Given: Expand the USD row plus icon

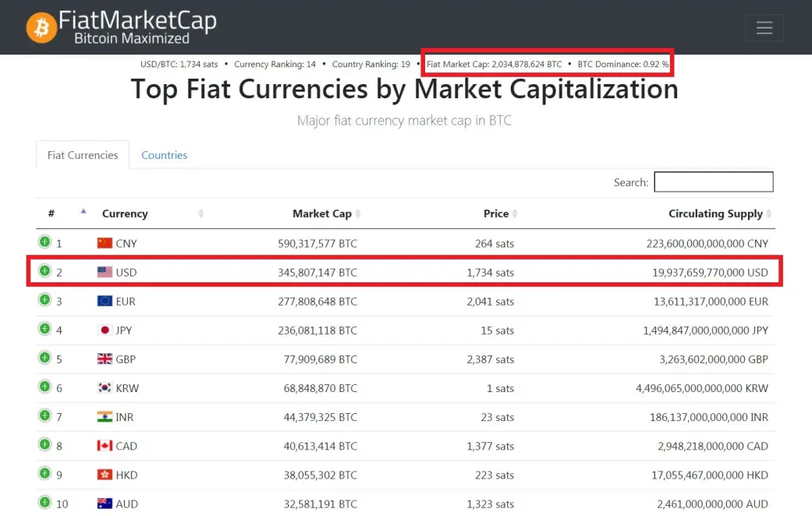Looking at the screenshot, I should [45, 270].
